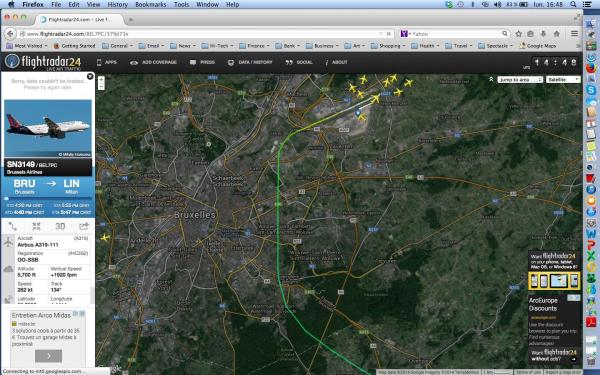Show the flight route icon in panel
The image size is (600, 375).
click(x=13, y=226)
